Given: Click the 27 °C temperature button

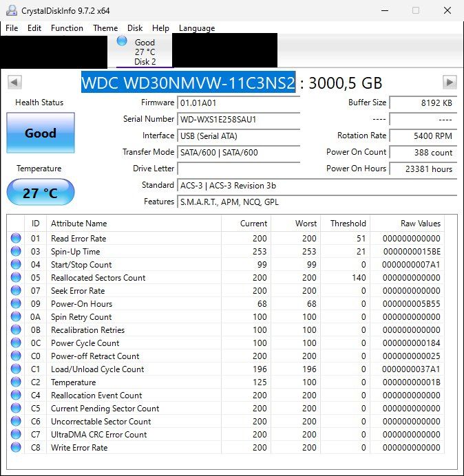Looking at the screenshot, I should pyautogui.click(x=41, y=193).
